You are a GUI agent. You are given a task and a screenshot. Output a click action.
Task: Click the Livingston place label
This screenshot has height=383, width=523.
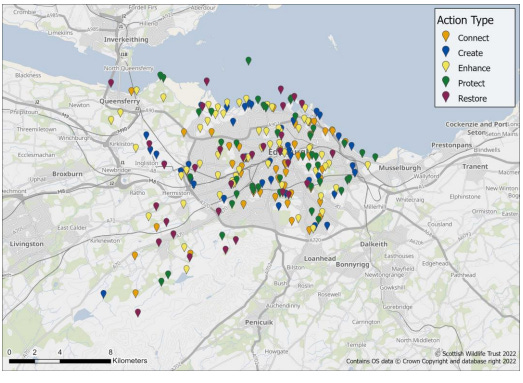[27, 244]
